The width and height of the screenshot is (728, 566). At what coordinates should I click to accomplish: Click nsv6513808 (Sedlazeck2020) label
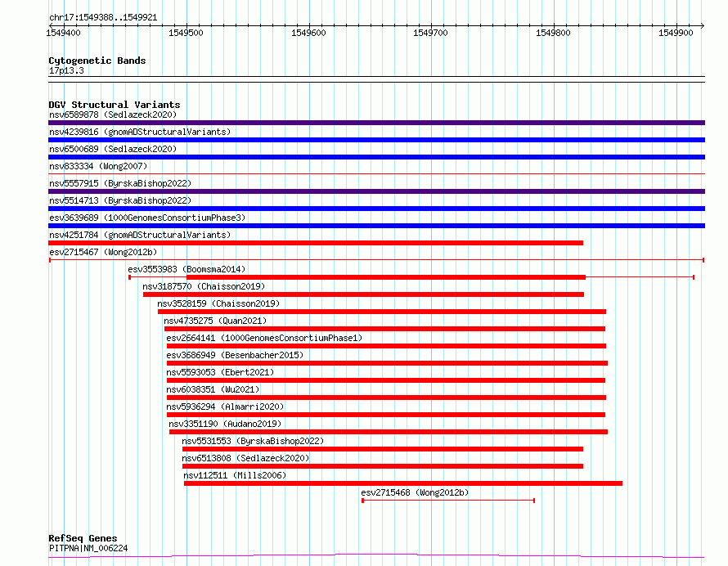[245, 458]
